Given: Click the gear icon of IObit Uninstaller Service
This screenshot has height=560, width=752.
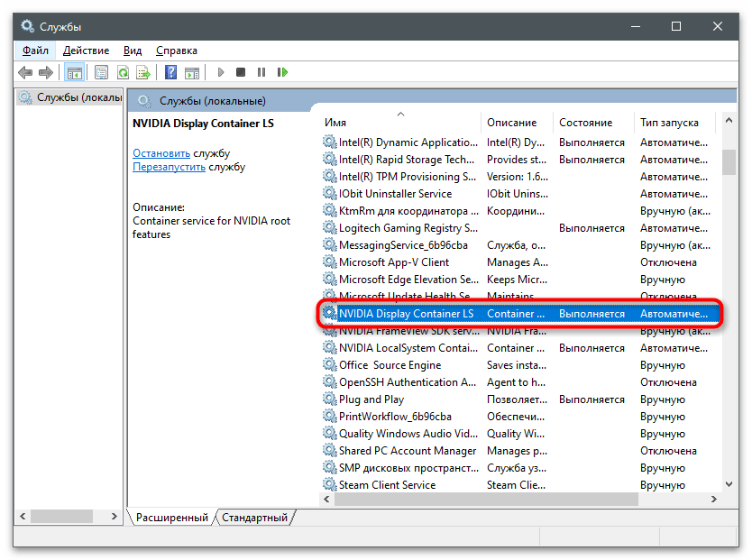Looking at the screenshot, I should pos(329,193).
